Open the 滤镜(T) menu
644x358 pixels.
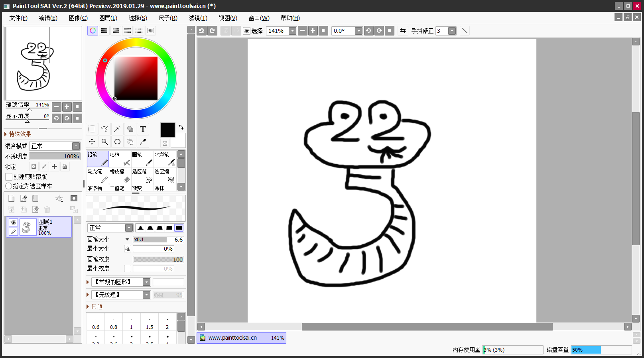click(198, 18)
